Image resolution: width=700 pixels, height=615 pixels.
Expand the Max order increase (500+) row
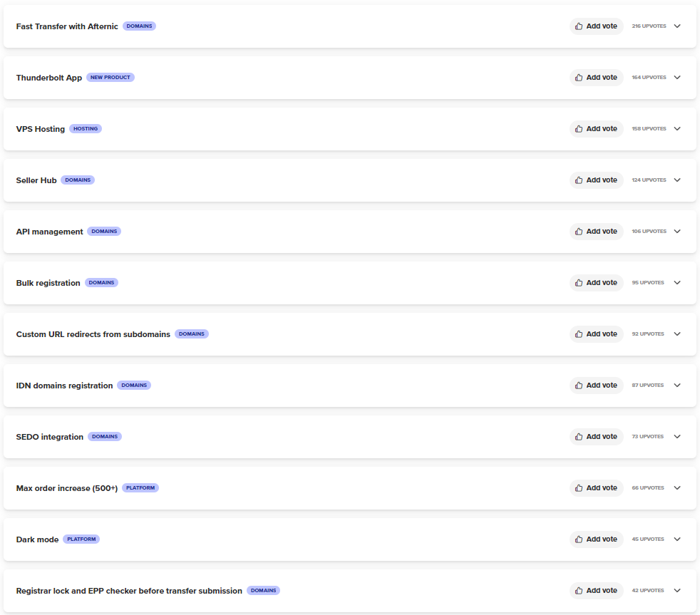click(x=677, y=488)
